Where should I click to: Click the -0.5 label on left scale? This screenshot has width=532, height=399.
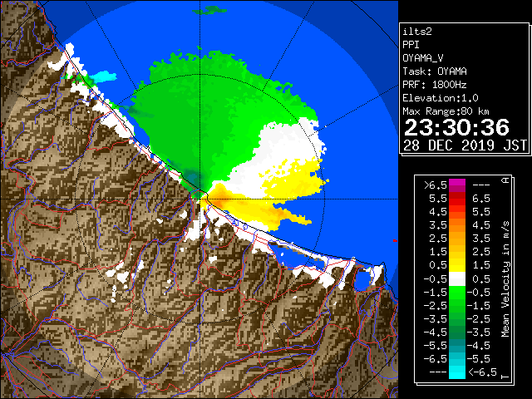[436, 279]
